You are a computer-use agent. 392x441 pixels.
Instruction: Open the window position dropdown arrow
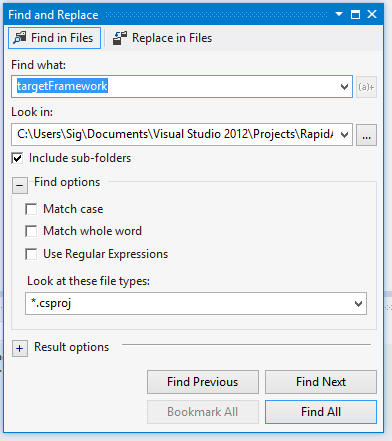[x=339, y=14]
